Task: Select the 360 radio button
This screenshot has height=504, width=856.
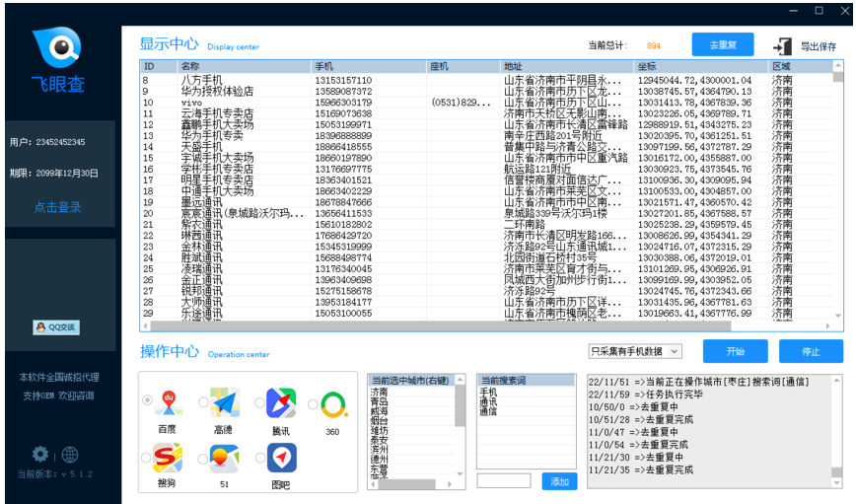Action: click(x=313, y=404)
